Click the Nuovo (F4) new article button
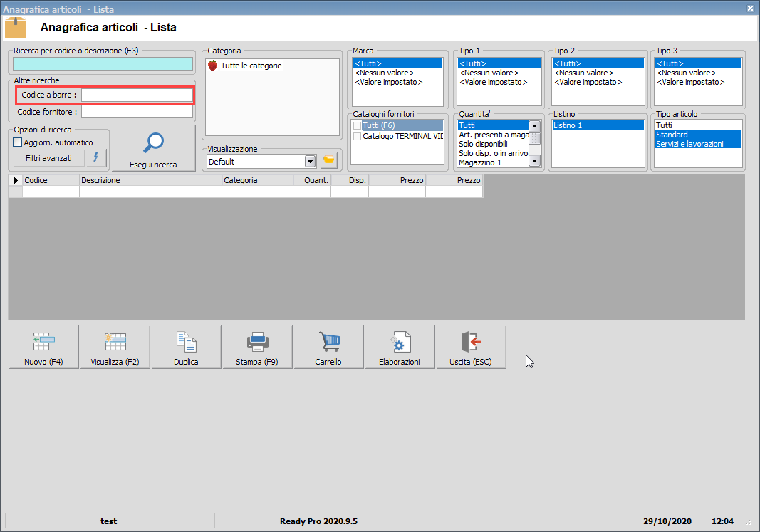This screenshot has width=760, height=532. pos(43,347)
